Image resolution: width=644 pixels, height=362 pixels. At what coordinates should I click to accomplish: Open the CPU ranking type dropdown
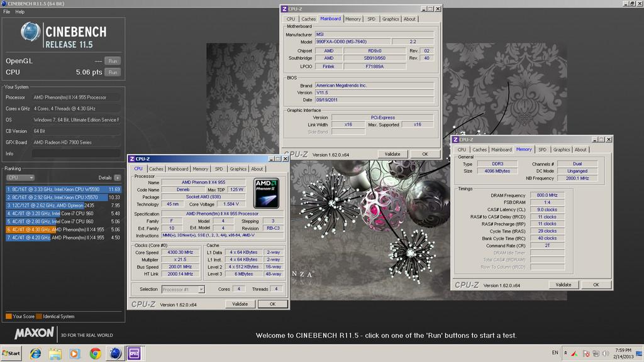(20, 178)
